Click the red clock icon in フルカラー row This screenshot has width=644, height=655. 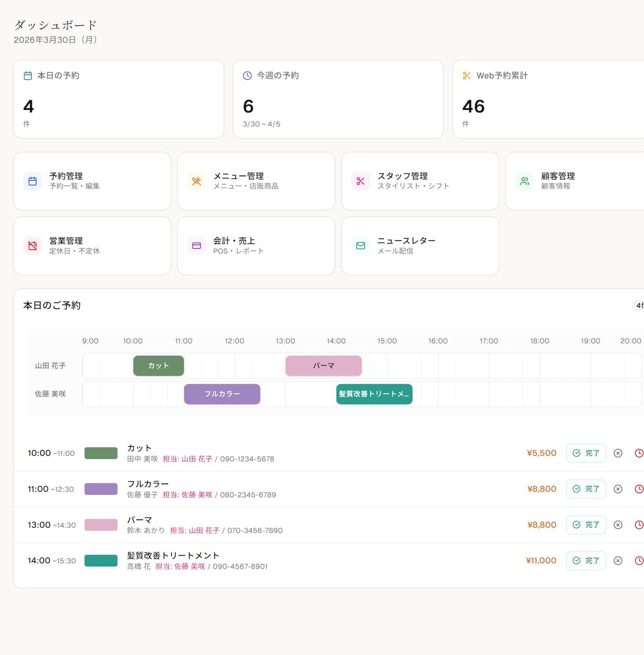click(639, 489)
